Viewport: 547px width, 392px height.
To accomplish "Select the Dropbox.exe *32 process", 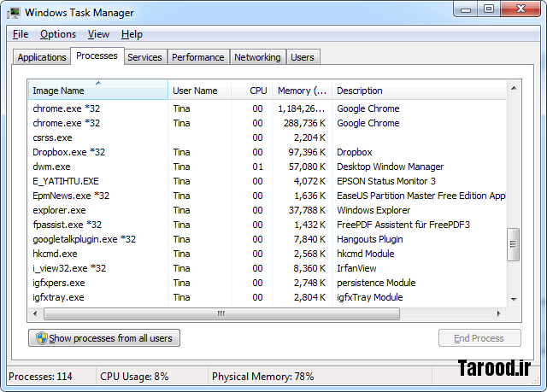I will (268, 152).
